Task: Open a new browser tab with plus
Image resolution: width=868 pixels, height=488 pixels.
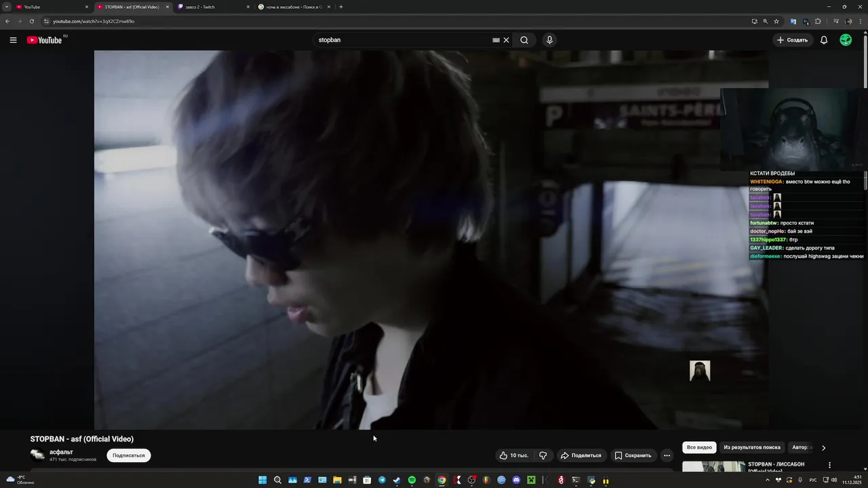Action: [x=340, y=7]
